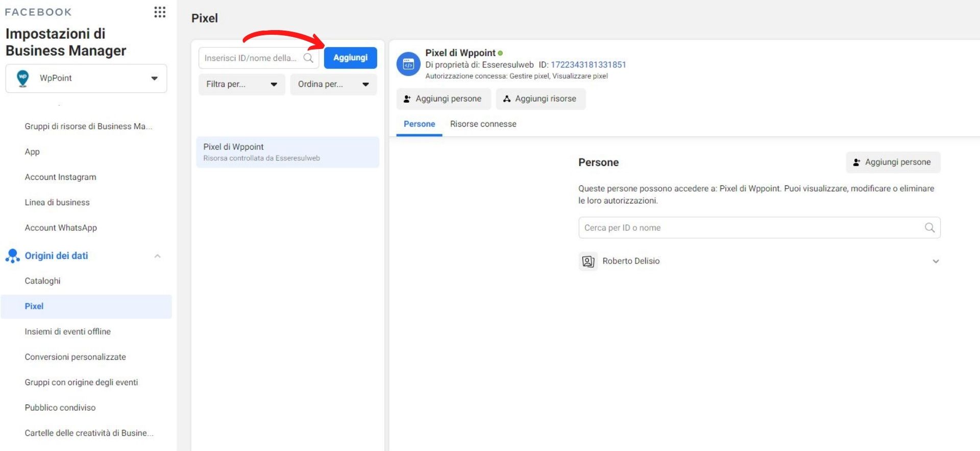980x451 pixels.
Task: Click the blue pixel code icon in header
Action: click(x=408, y=64)
